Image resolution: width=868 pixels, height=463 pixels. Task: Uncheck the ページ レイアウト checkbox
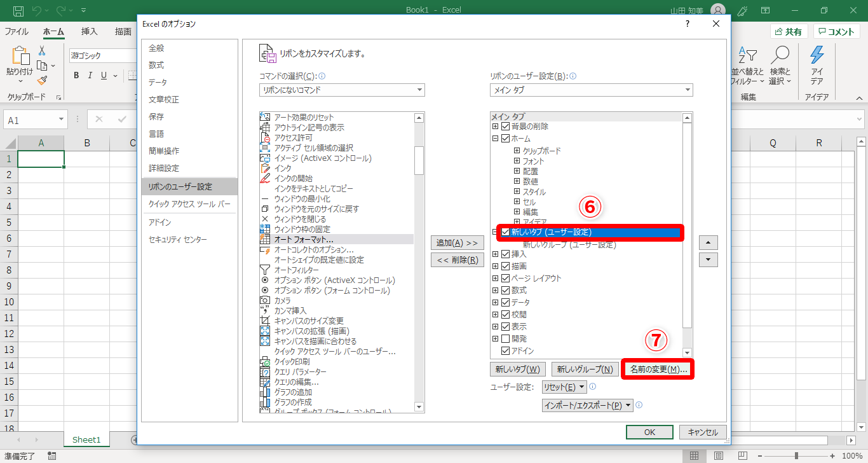(x=506, y=279)
